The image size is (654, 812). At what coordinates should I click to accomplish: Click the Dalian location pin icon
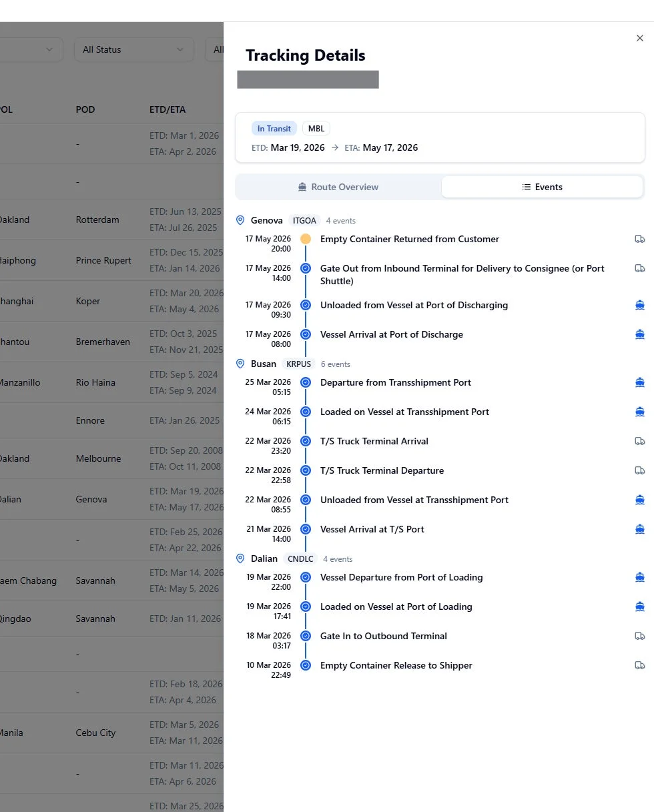pyautogui.click(x=241, y=559)
